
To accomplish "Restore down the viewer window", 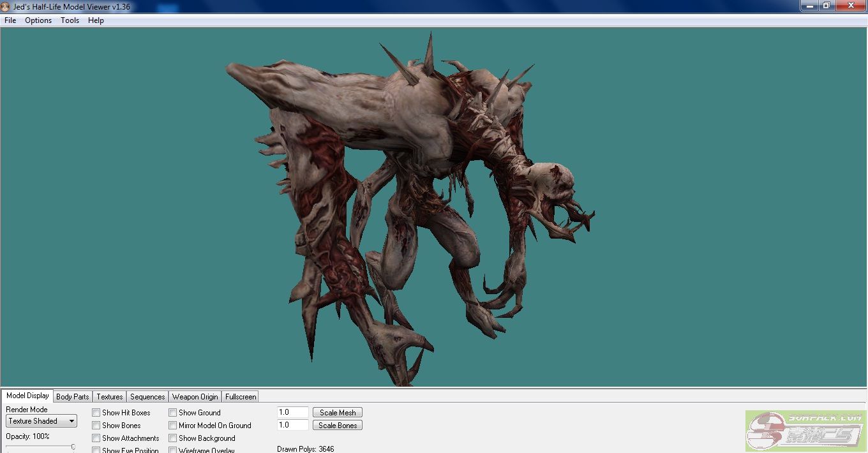I will pos(826,5).
